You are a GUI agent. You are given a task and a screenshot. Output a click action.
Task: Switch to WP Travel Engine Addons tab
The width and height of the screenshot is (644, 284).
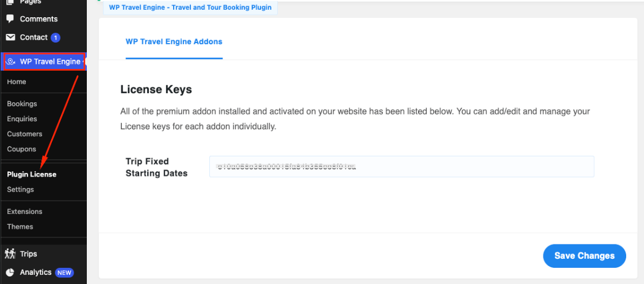point(174,42)
